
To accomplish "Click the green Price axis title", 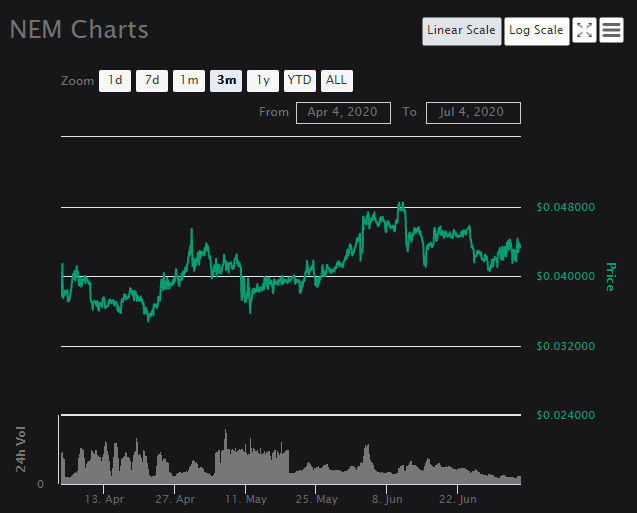I will coord(611,277).
